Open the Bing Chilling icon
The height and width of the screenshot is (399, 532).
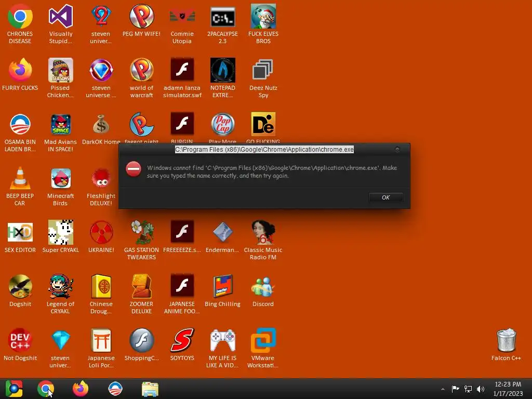pyautogui.click(x=222, y=290)
